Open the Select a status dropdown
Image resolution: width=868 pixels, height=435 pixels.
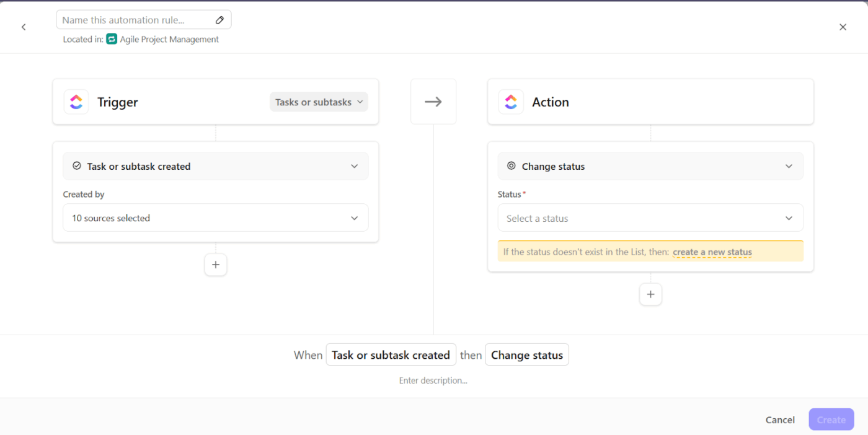point(650,218)
